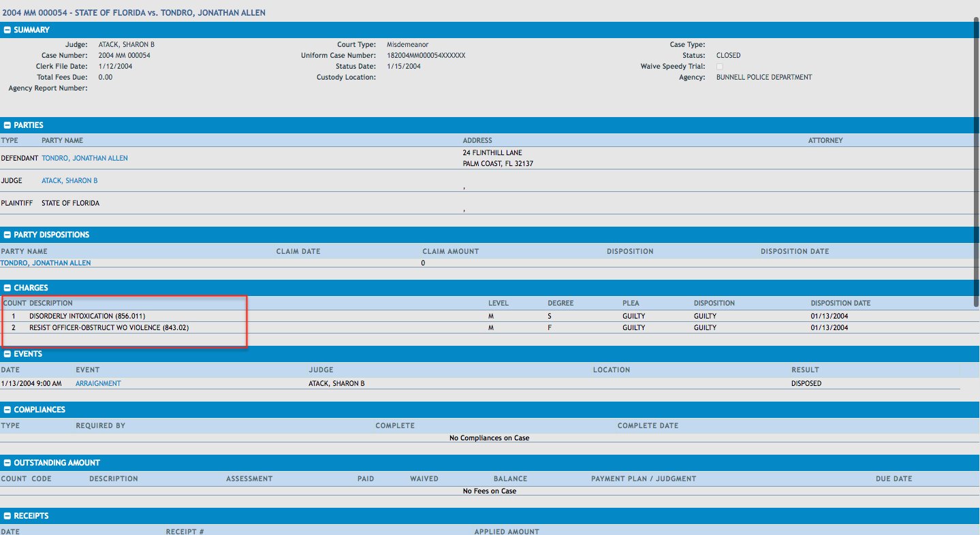
Task: Click the event judge ATACK, SHARON B
Action: point(336,383)
